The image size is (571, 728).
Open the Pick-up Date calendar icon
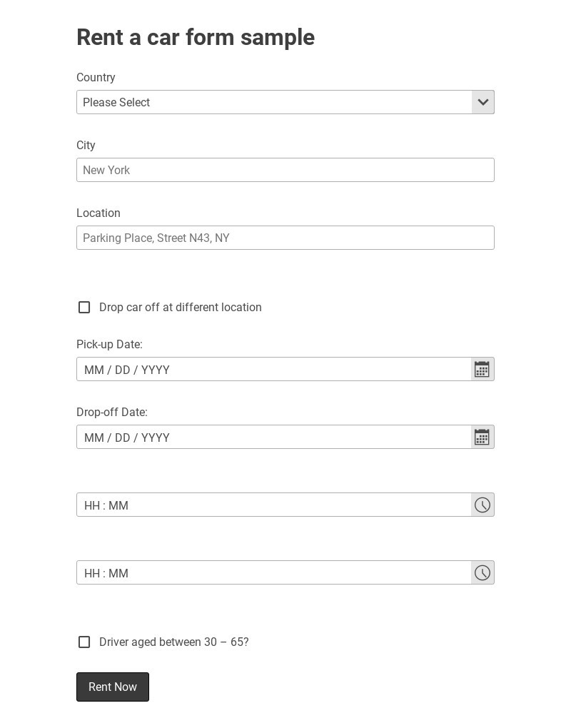point(482,369)
